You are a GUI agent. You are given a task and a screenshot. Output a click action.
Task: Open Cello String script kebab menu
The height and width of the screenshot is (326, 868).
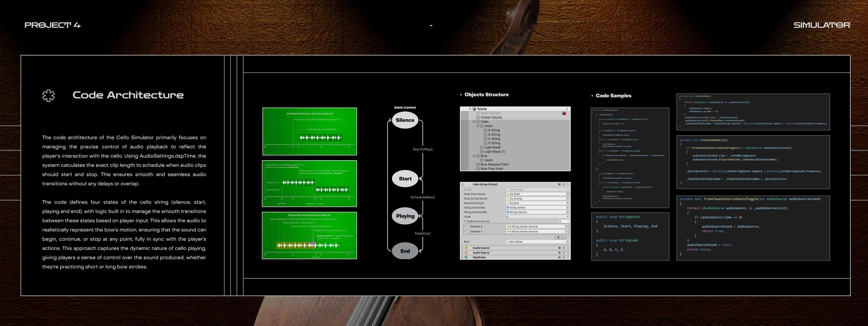coord(568,184)
